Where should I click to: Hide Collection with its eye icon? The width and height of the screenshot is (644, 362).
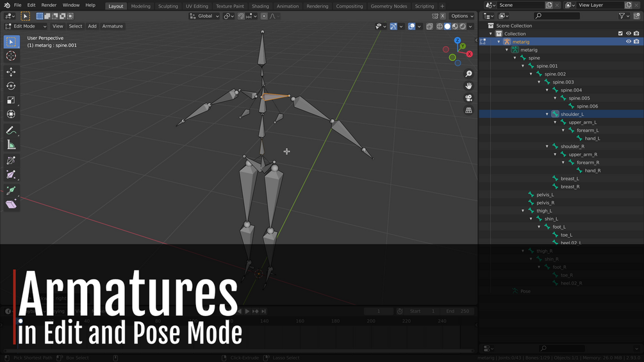tap(629, 34)
